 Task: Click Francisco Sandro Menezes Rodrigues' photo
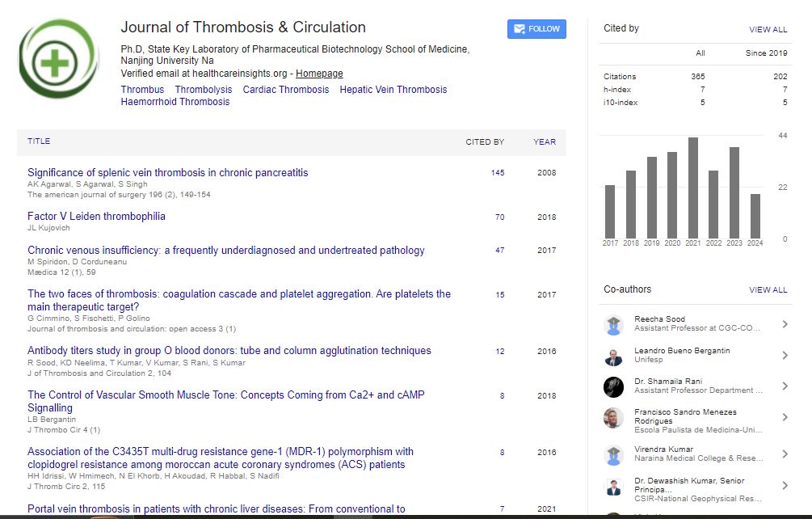(x=614, y=418)
